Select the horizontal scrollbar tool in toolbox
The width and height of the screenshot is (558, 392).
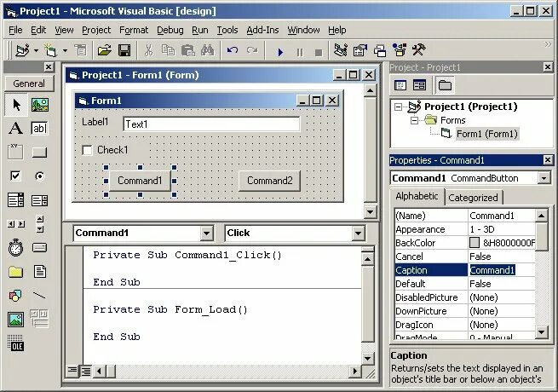click(16, 223)
